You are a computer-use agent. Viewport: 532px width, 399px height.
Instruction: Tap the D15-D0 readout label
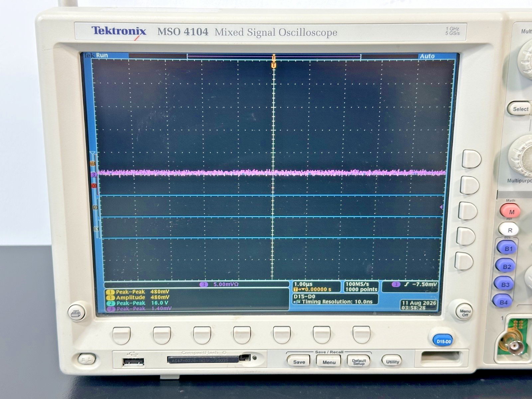click(304, 296)
